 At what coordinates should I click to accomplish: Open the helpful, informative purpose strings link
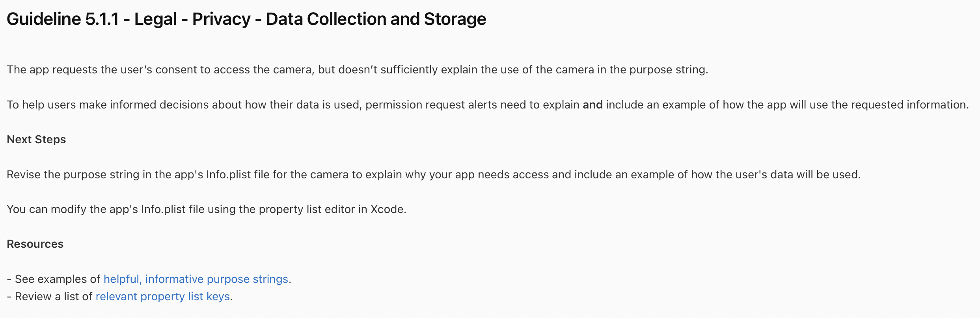point(196,279)
